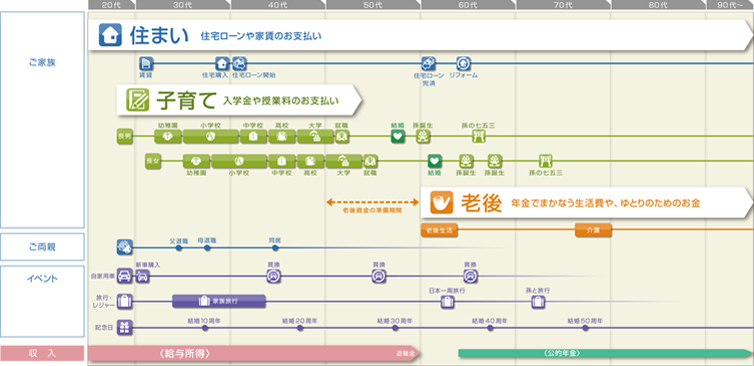
Task: Select the 新車購入 car icon
Action: [x=142, y=276]
